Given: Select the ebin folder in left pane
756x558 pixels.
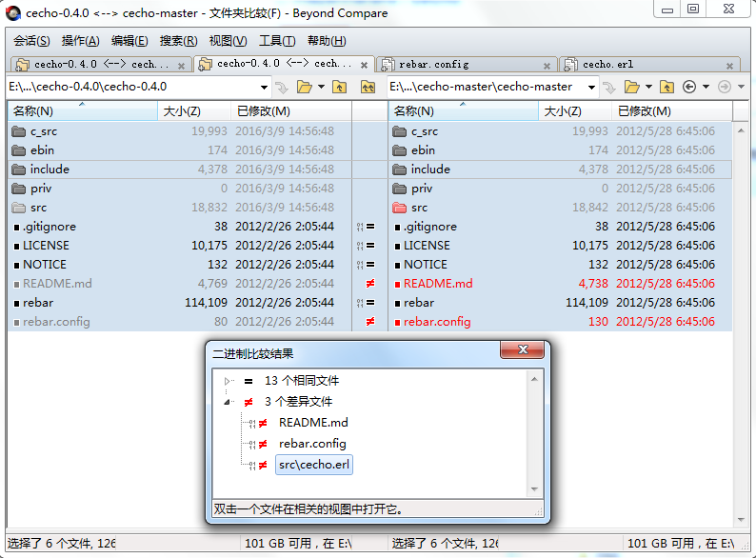Looking at the screenshot, I should coord(179,150).
